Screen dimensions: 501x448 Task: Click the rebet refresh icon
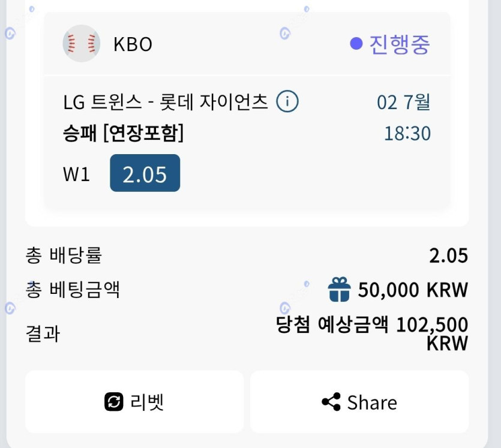tap(114, 402)
